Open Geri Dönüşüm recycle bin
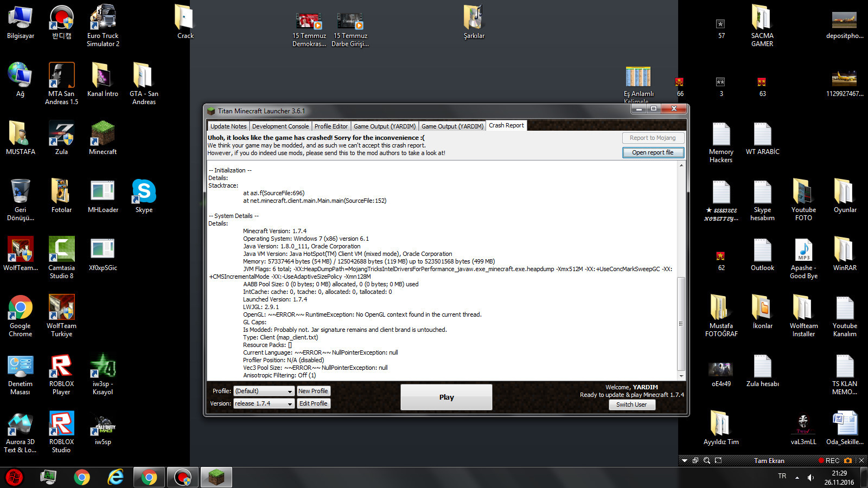The width and height of the screenshot is (868, 488). tap(20, 200)
